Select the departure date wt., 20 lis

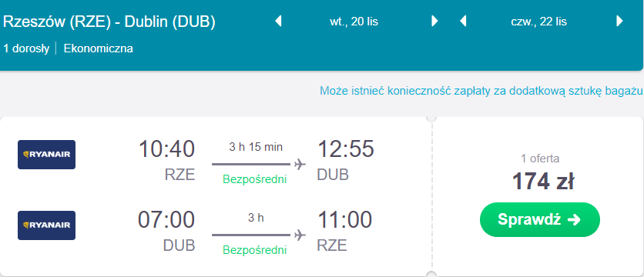(354, 22)
